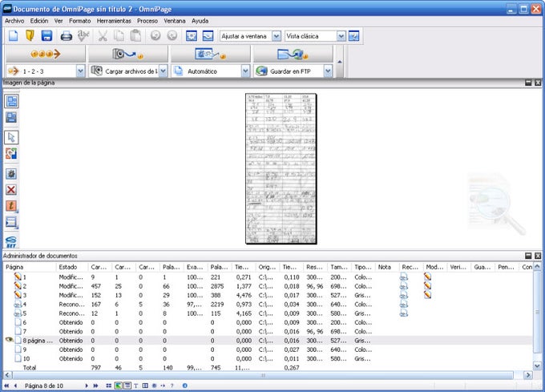Click the scanned page thumbnail preview

[281, 168]
